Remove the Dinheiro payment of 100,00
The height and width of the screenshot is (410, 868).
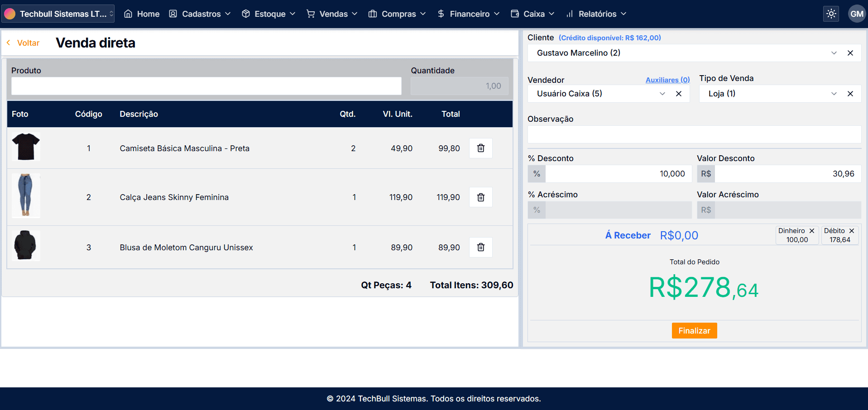point(812,231)
